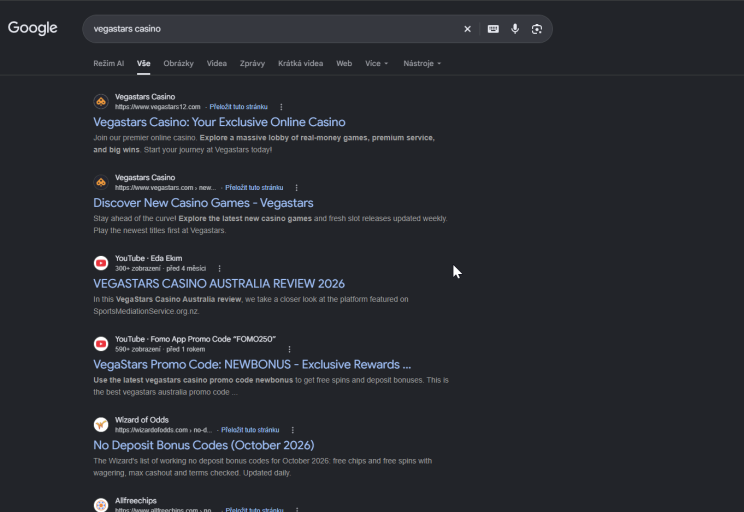
Task: Switch to the Krátká videa tab
Action: (300, 63)
